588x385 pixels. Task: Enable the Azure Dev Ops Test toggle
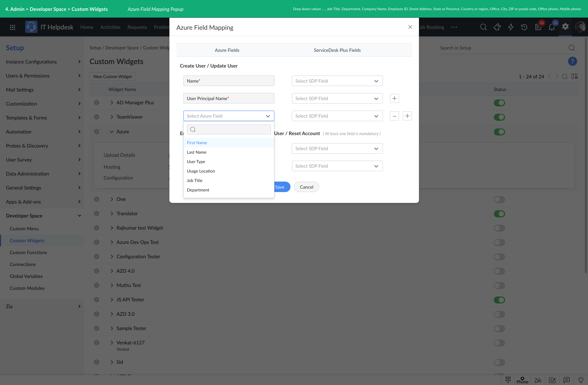click(x=499, y=242)
